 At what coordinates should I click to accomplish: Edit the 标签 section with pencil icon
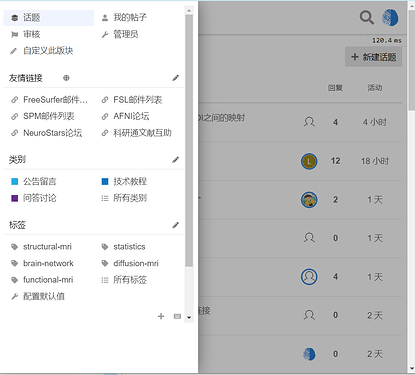[x=175, y=225]
